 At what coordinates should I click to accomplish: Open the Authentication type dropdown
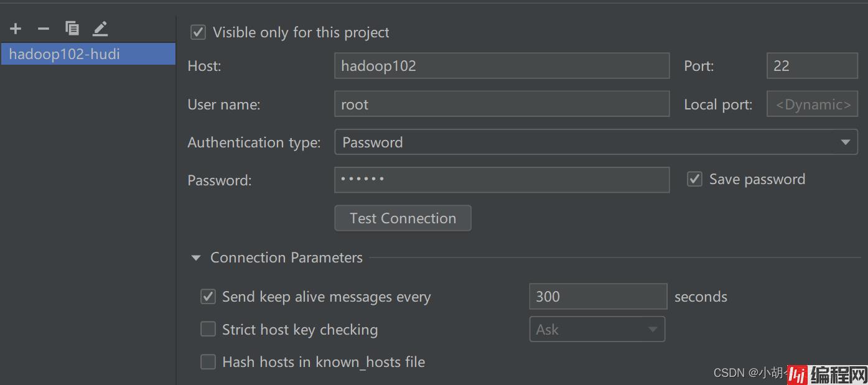(595, 142)
